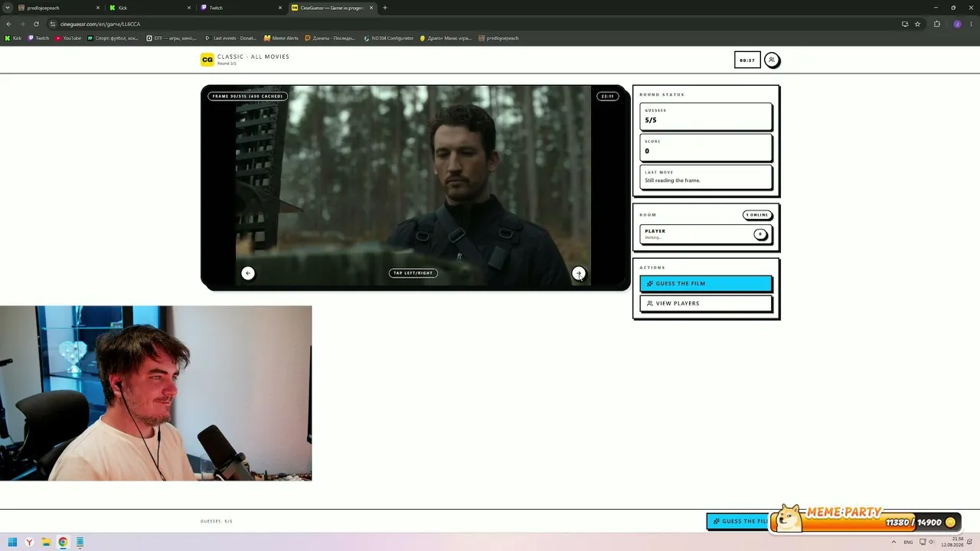Screen dimensions: 980x551
Task: Select the Score 0 status card
Action: click(x=706, y=148)
